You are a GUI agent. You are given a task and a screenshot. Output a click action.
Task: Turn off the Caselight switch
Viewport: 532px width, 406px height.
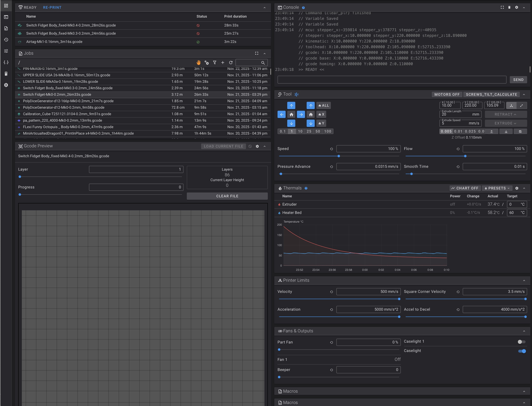pyautogui.click(x=522, y=351)
